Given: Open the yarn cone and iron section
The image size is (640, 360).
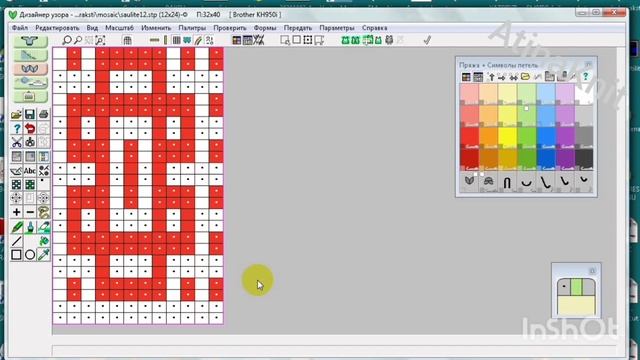Looking at the screenshot, I should 30,83.
